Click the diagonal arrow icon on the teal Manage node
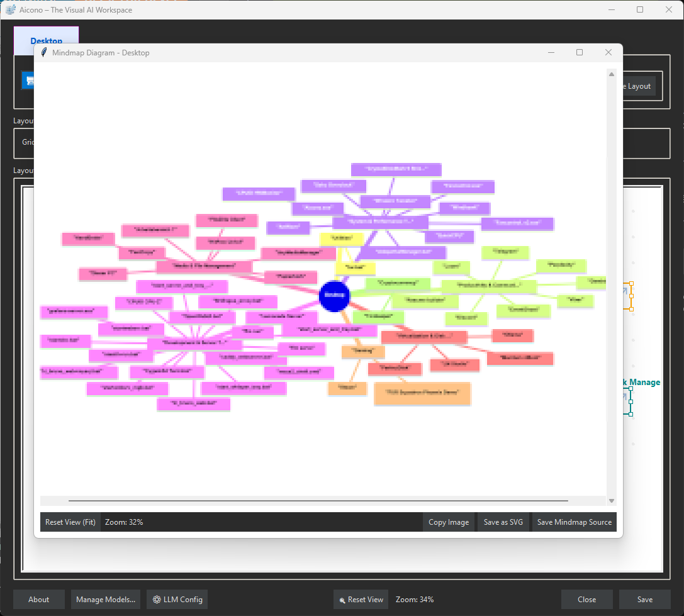The width and height of the screenshot is (684, 616). [623, 397]
